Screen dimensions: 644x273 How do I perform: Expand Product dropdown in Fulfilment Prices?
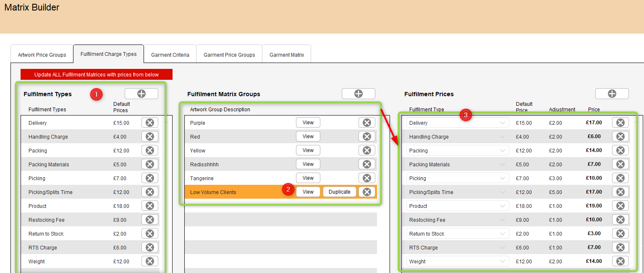point(458,206)
